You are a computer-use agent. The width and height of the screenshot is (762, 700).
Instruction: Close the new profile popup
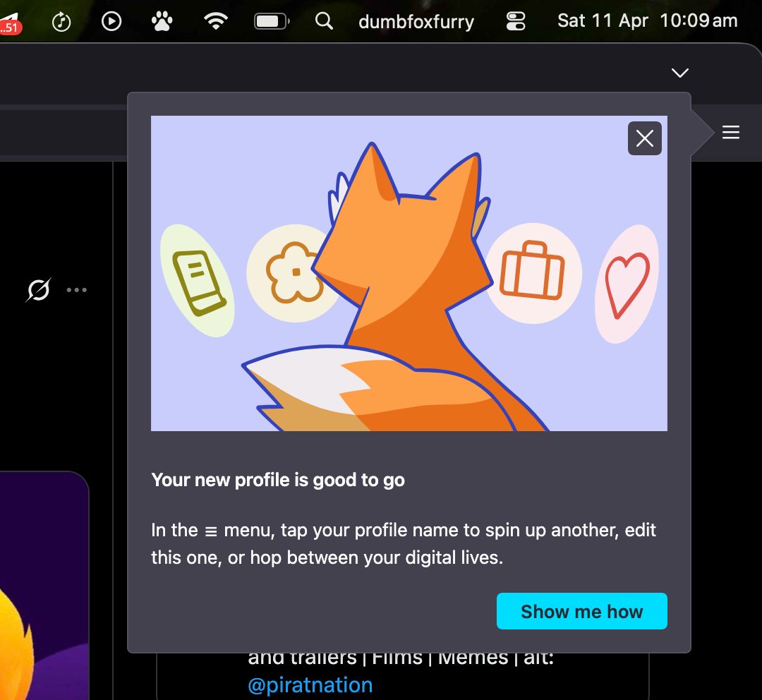tap(644, 138)
